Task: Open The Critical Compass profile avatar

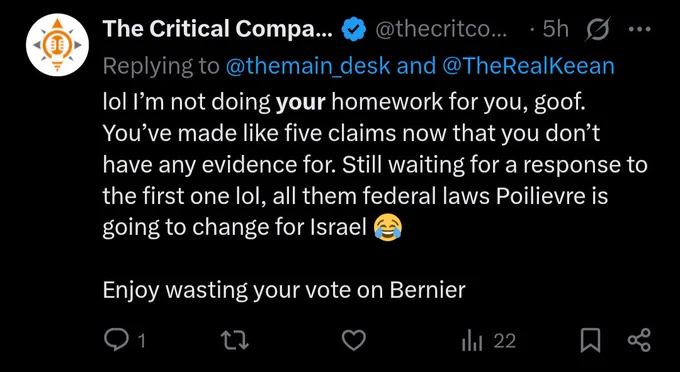Action: pyautogui.click(x=57, y=44)
